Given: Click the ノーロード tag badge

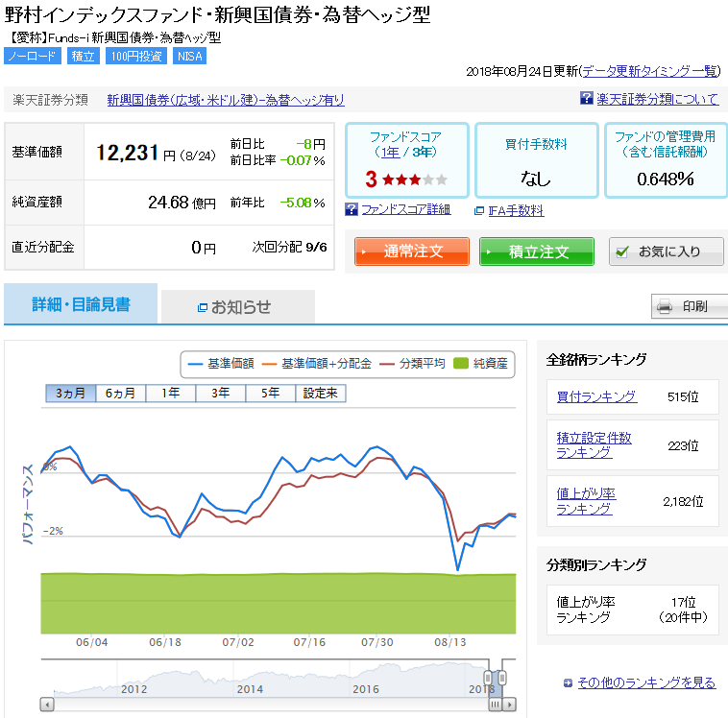Looking at the screenshot, I should coord(33,57).
